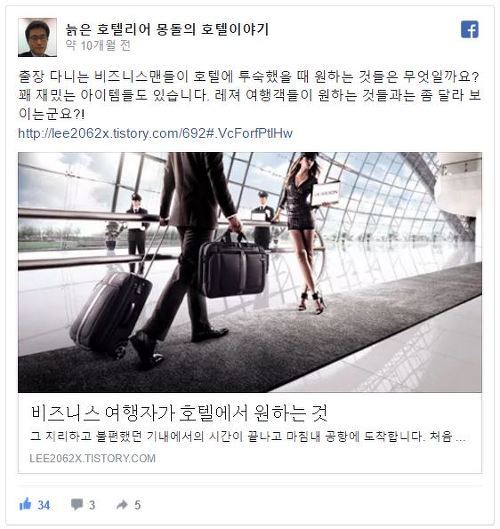This screenshot has width=500, height=529.
Task: Click the Facebook logo icon
Action: (470, 30)
